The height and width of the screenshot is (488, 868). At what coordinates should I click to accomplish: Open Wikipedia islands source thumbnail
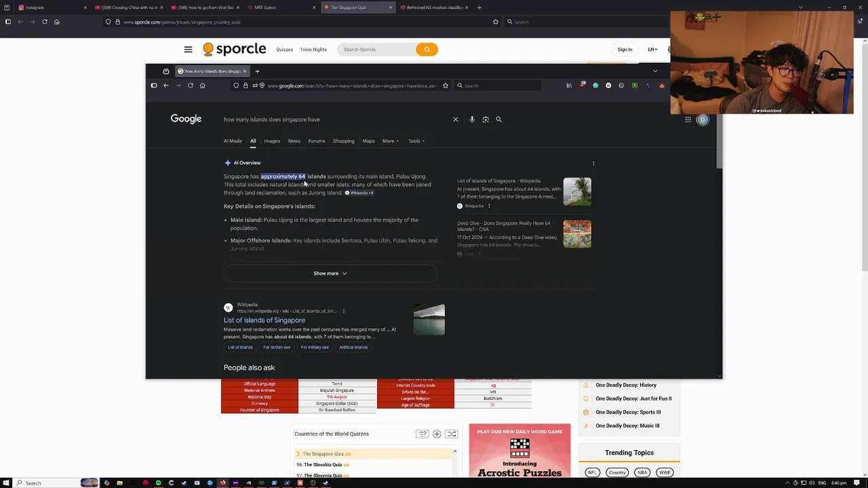click(577, 192)
